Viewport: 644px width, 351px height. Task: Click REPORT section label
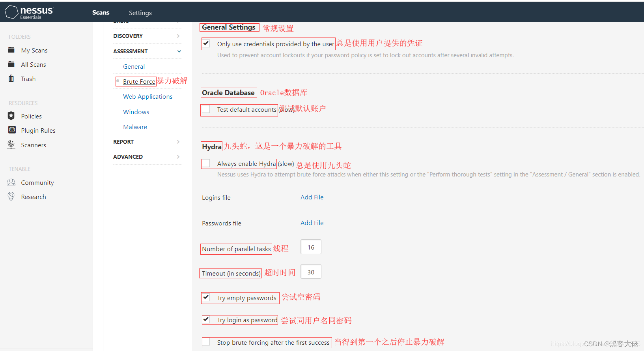pos(123,142)
